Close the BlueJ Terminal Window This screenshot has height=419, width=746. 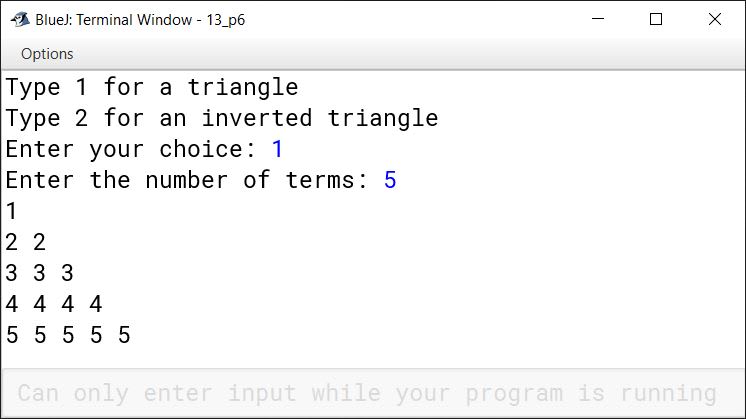(715, 19)
